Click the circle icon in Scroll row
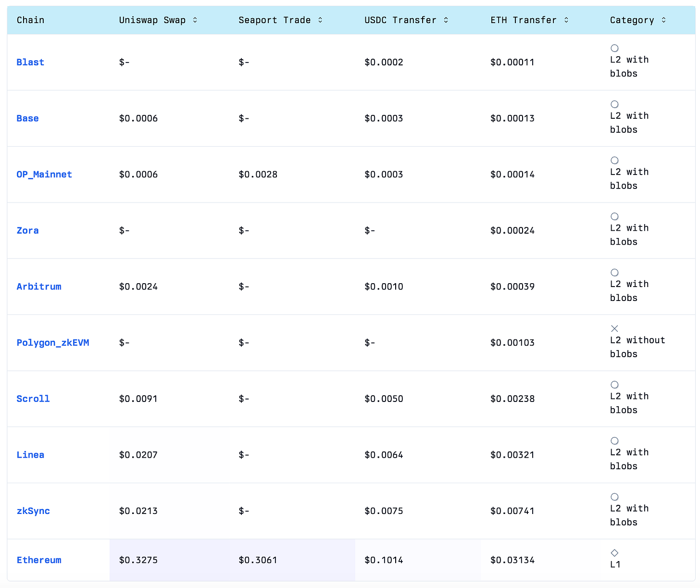The height and width of the screenshot is (588, 700). tap(614, 385)
